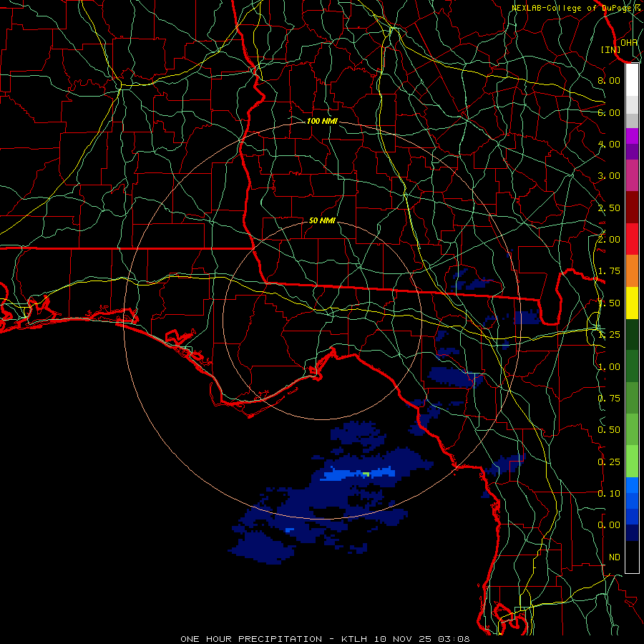644x644 pixels.
Task: Select the 0.25 legend value
Action: [609, 462]
